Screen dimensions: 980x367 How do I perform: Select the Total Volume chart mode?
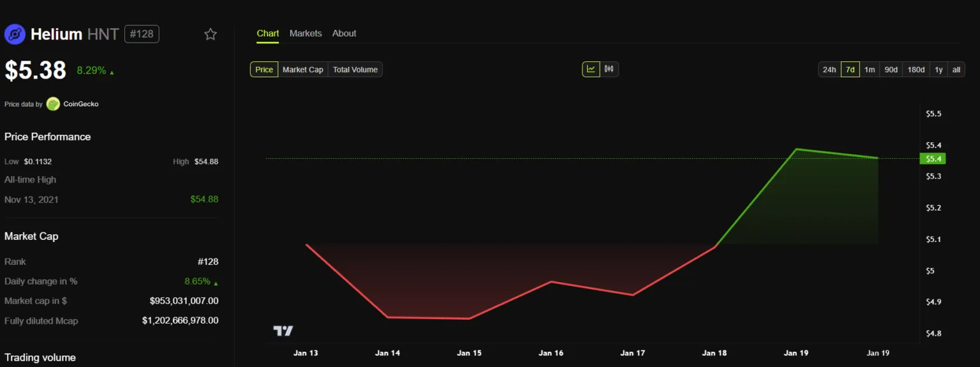(x=355, y=70)
